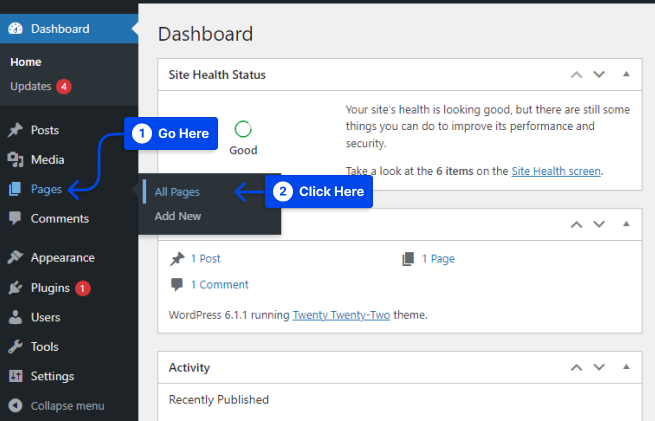Move Activity panel down

click(599, 368)
